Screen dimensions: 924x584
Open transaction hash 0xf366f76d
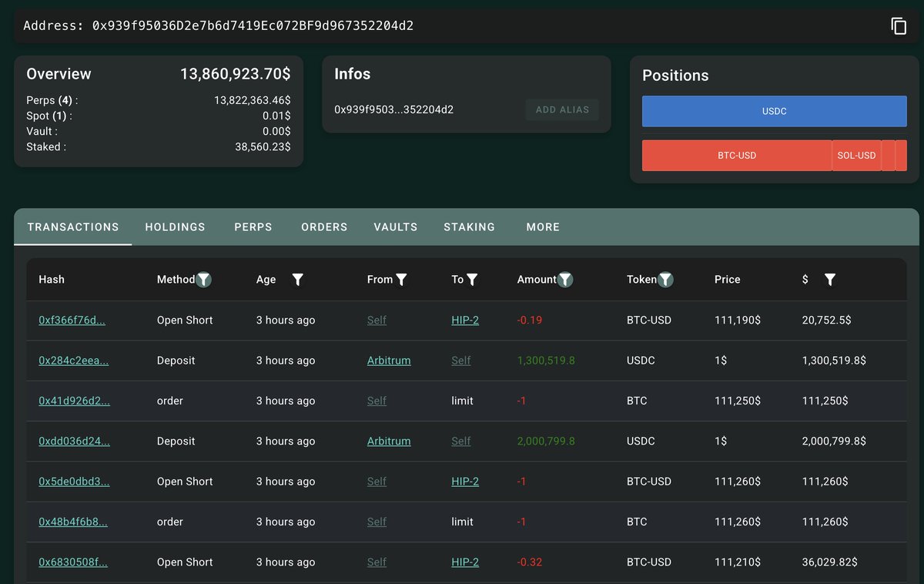click(72, 321)
